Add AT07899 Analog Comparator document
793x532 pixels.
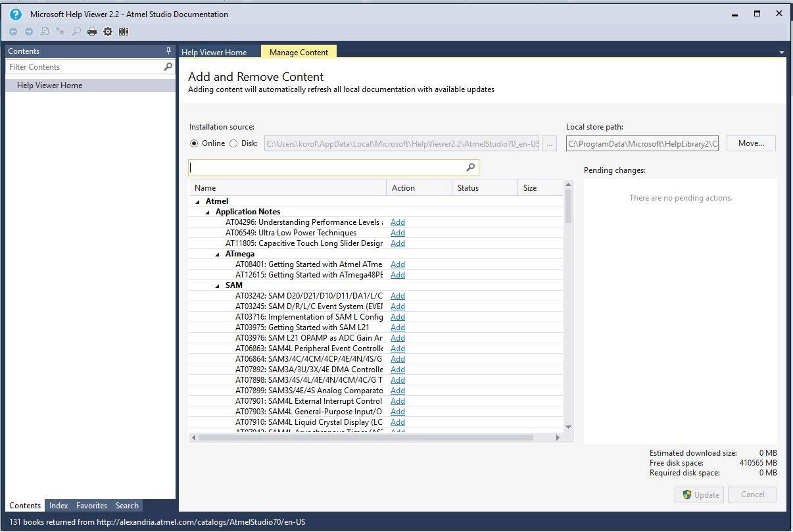[398, 391]
